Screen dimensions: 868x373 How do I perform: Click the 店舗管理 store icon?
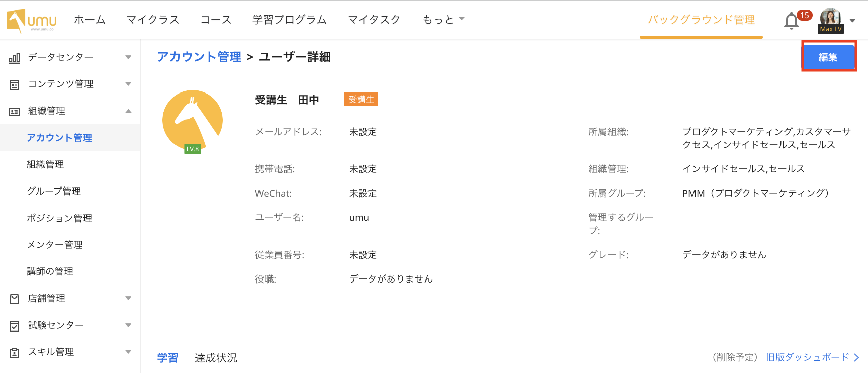(15, 299)
